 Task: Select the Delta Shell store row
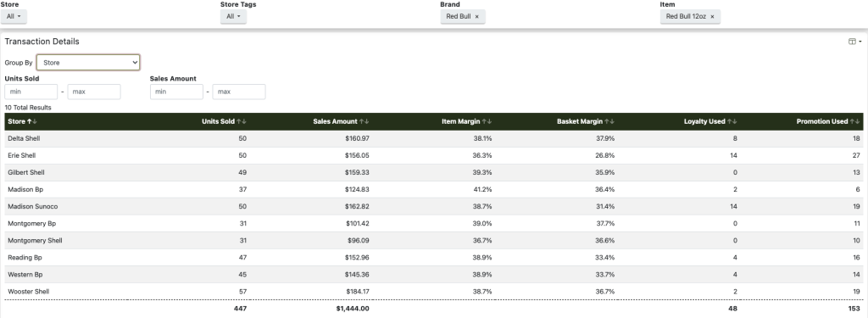click(x=433, y=138)
